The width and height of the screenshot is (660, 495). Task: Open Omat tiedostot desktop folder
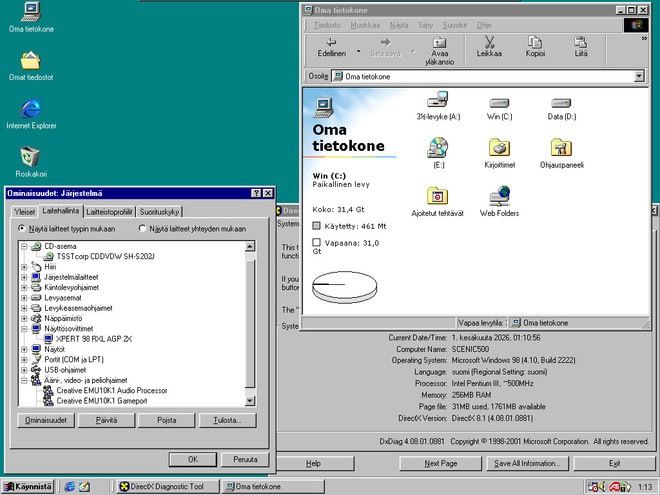[31, 65]
